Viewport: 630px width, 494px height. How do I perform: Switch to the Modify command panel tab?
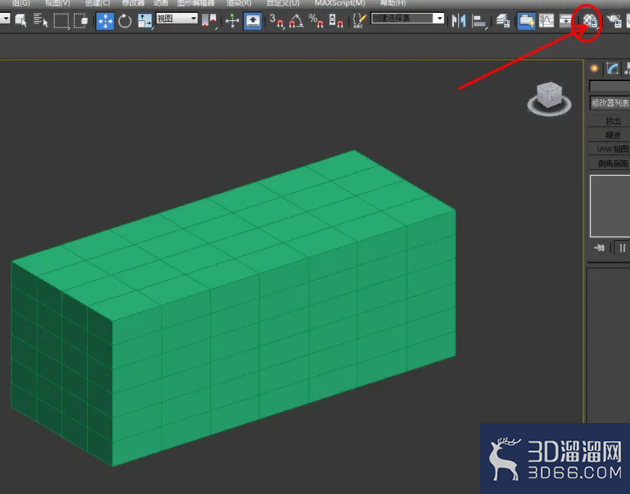click(x=612, y=69)
